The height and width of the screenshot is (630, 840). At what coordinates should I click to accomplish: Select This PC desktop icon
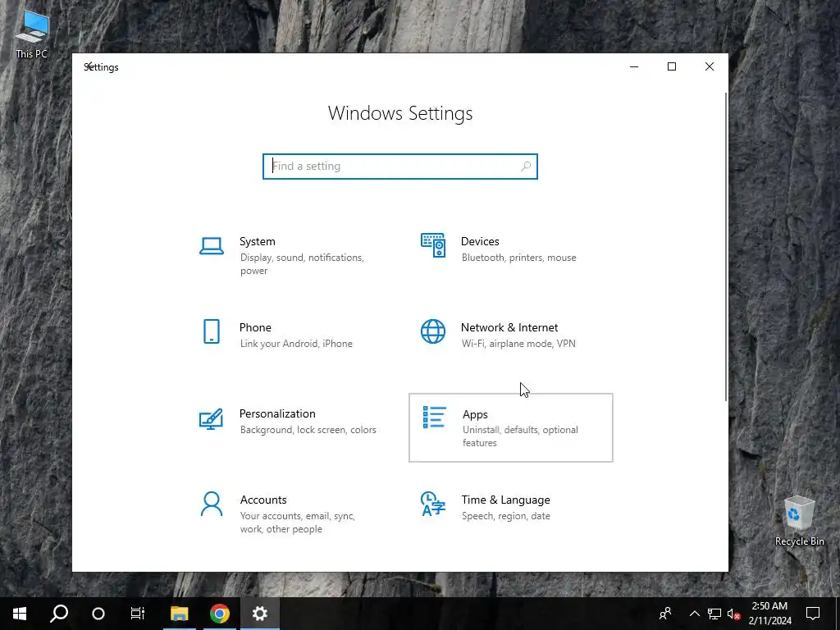coord(32,34)
